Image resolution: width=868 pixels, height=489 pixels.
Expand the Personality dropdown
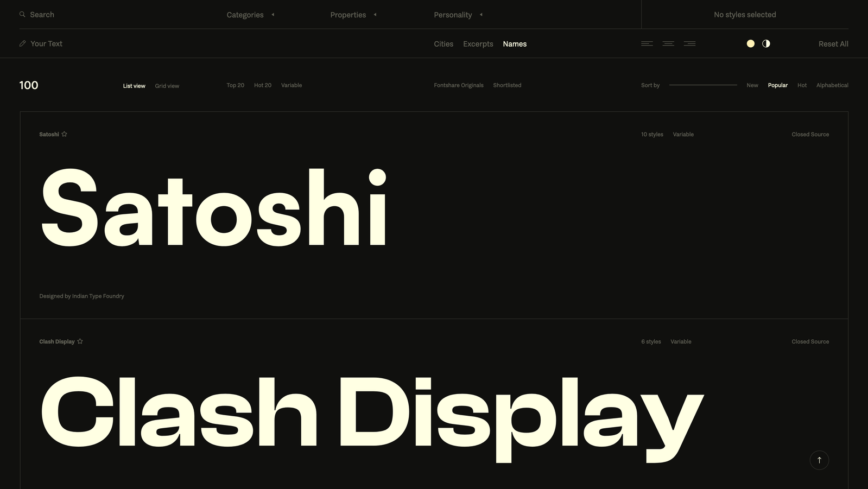(458, 15)
